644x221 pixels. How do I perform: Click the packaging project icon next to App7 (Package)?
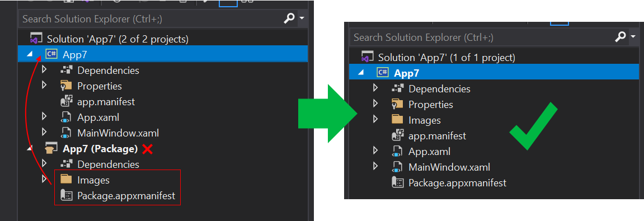(x=51, y=148)
